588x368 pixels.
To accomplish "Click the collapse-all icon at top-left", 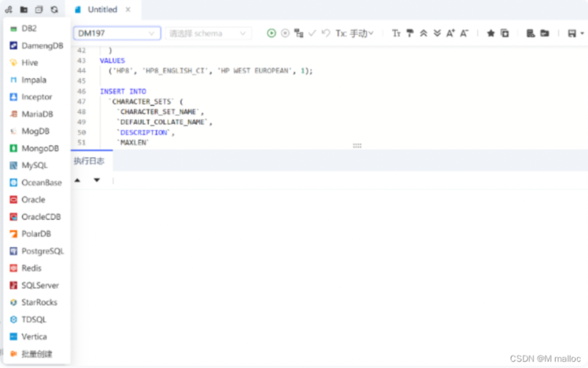I will click(39, 9).
